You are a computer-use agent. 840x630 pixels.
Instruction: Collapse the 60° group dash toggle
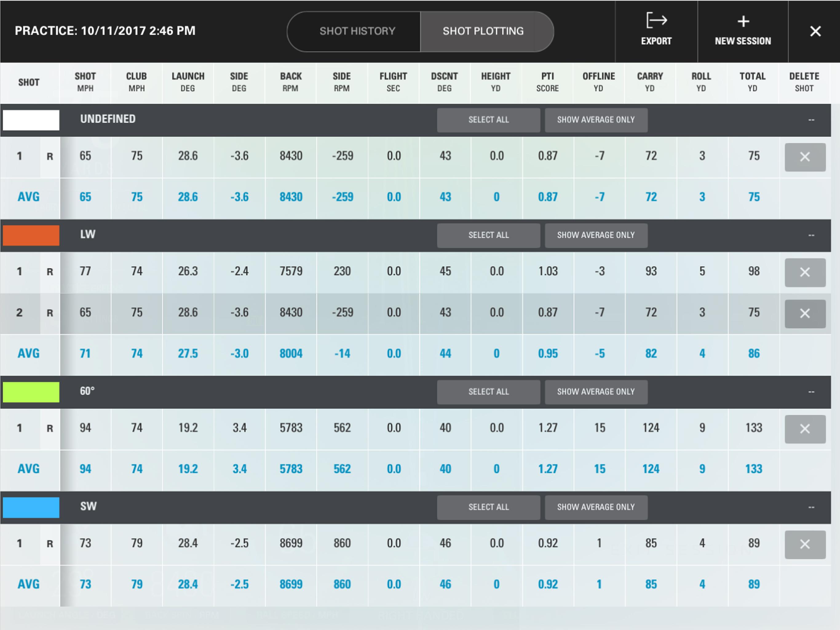coord(811,392)
